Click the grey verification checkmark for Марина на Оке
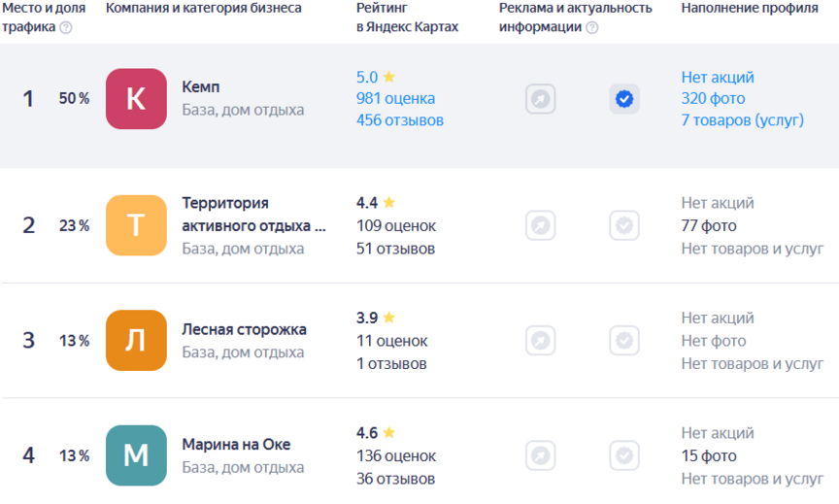The height and width of the screenshot is (504, 839). 624,455
